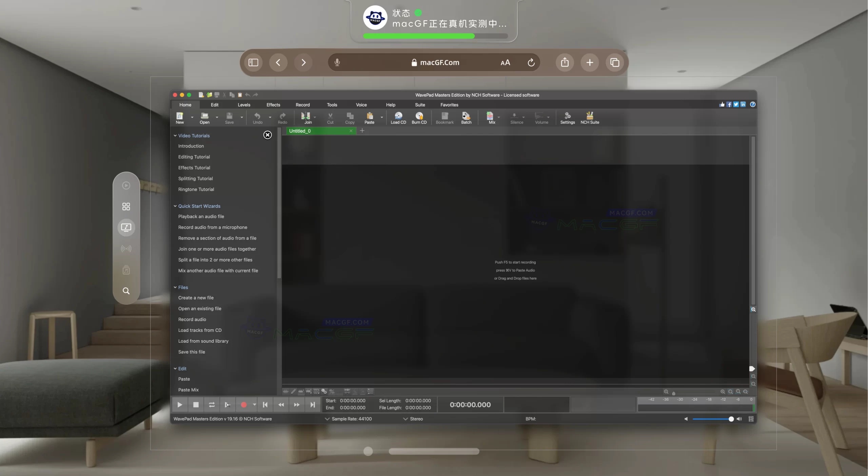Screen dimensions: 868x476
Task: Select Record audio from a microphone wizard
Action: [212, 227]
